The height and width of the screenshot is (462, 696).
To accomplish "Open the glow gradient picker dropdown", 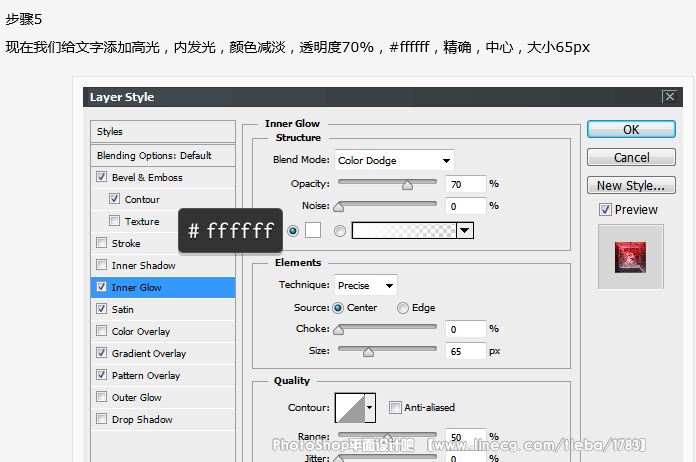I will 464,231.
